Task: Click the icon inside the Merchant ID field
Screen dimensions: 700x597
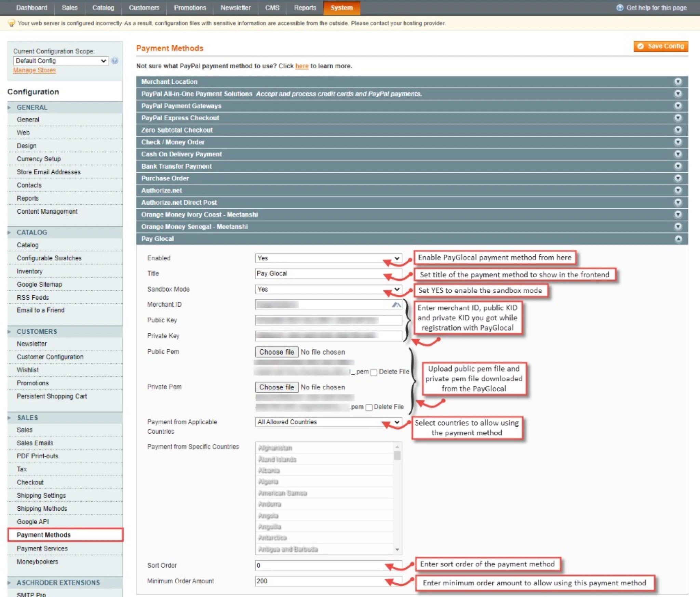Action: [396, 305]
